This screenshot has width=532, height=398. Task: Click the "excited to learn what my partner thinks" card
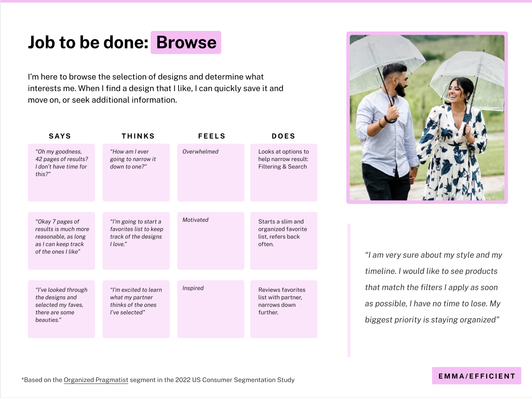click(136, 309)
